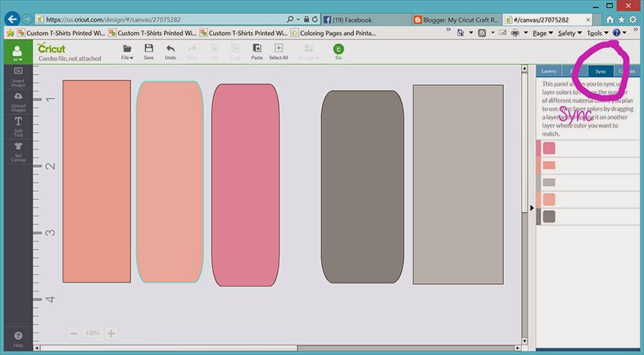Paste from clipboard
Image resolution: width=644 pixels, height=355 pixels.
coord(256,51)
